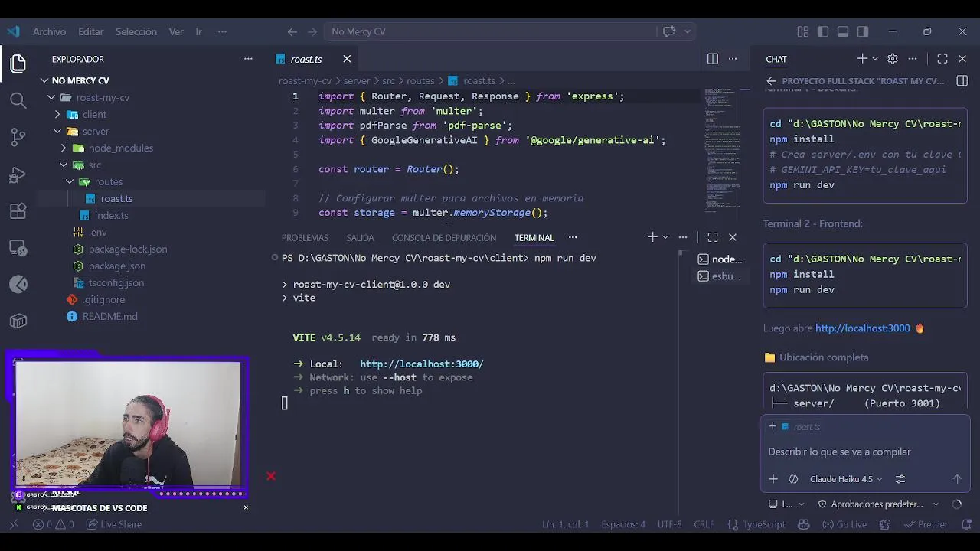This screenshot has width=980, height=551.
Task: Open the Editar menu
Action: pyautogui.click(x=90, y=31)
